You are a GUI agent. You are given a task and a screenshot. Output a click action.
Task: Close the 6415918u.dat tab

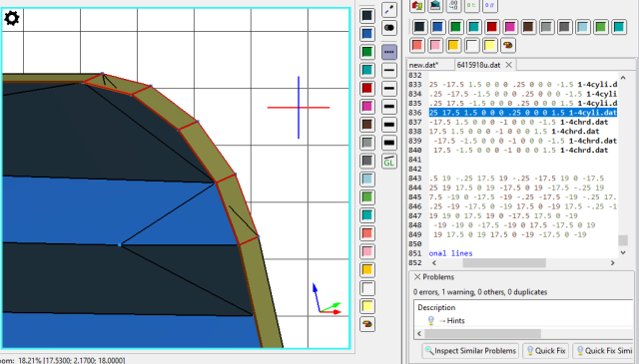pyautogui.click(x=508, y=65)
